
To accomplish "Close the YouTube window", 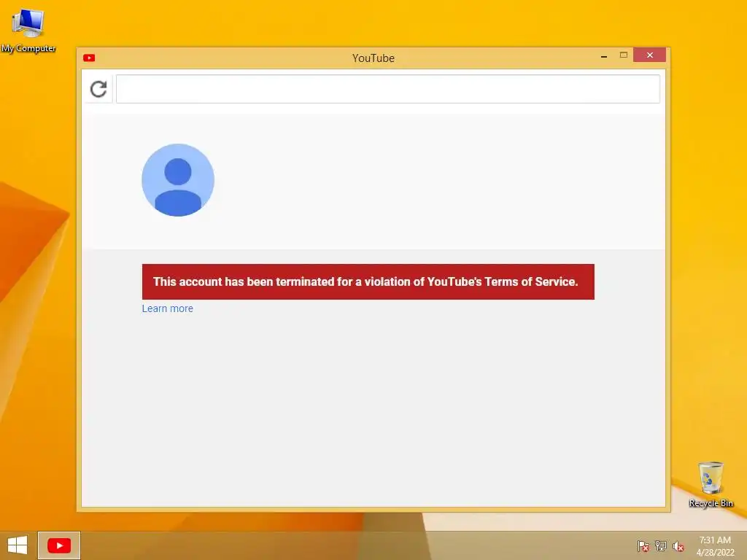I will (649, 55).
